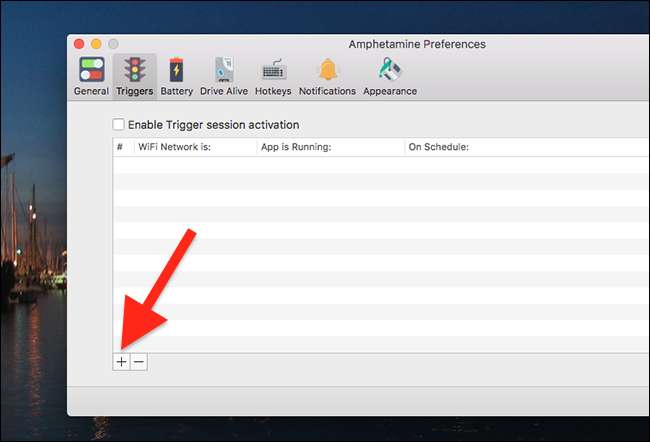The width and height of the screenshot is (650, 442).
Task: Click the WiFi Network is column header
Action: point(195,147)
